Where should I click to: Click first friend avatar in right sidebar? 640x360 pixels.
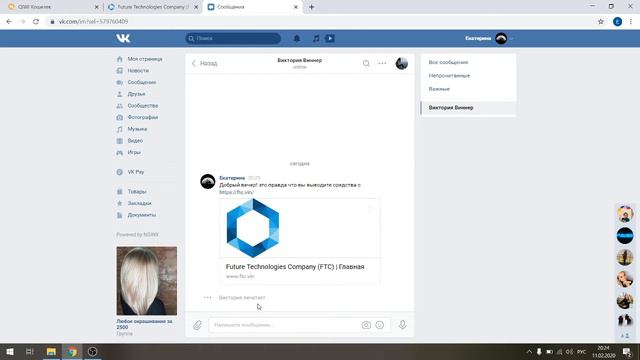625,214
